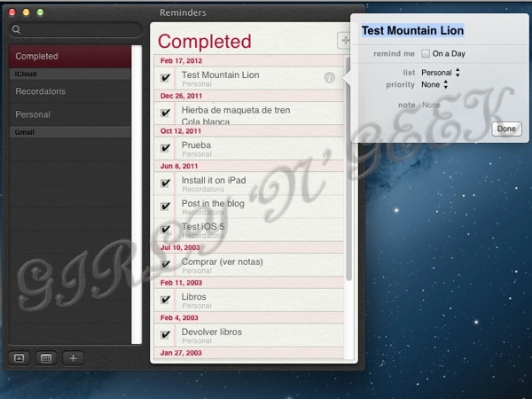This screenshot has height=399, width=532.
Task: Select Hierba de maqueta de tren text
Action: pos(236,110)
